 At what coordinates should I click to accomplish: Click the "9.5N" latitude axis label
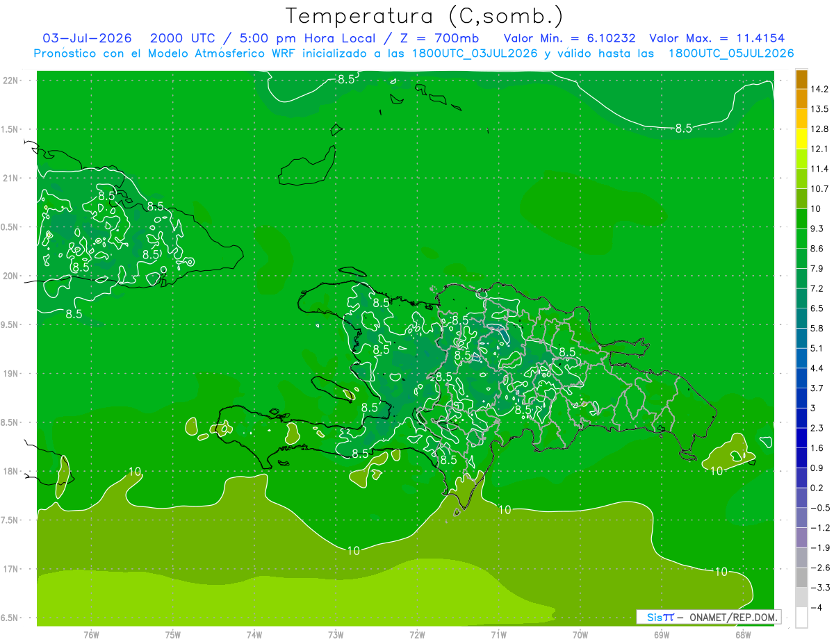coord(10,324)
